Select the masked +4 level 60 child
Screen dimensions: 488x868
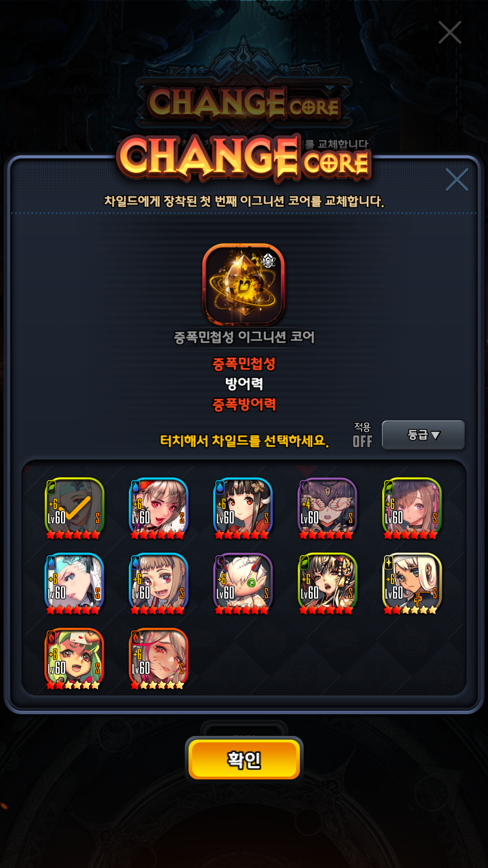(328, 508)
